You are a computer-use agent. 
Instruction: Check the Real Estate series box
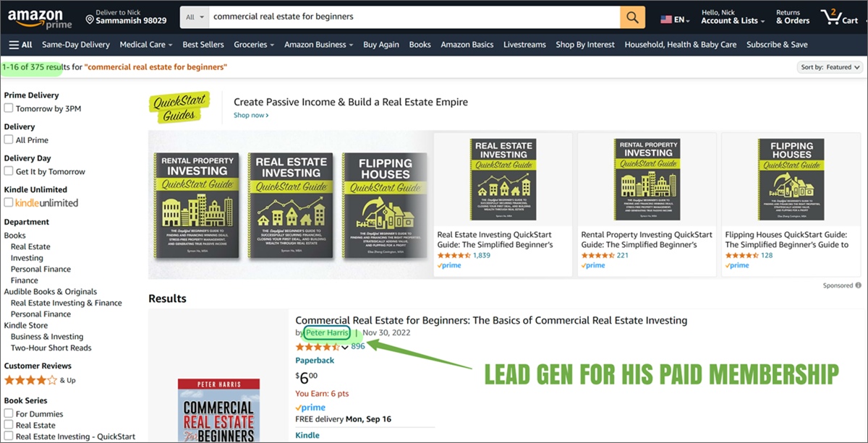[x=9, y=425]
